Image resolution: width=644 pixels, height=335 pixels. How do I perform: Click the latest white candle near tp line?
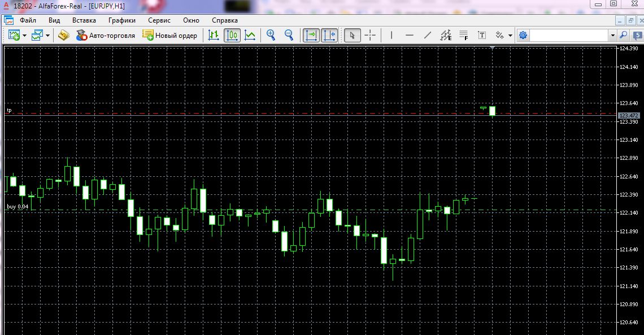pos(492,111)
